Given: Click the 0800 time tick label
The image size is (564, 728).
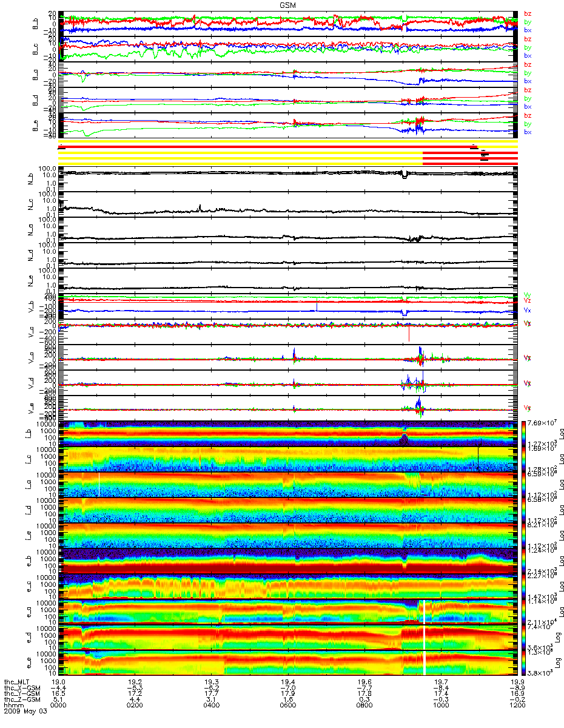Looking at the screenshot, I should [x=364, y=705].
